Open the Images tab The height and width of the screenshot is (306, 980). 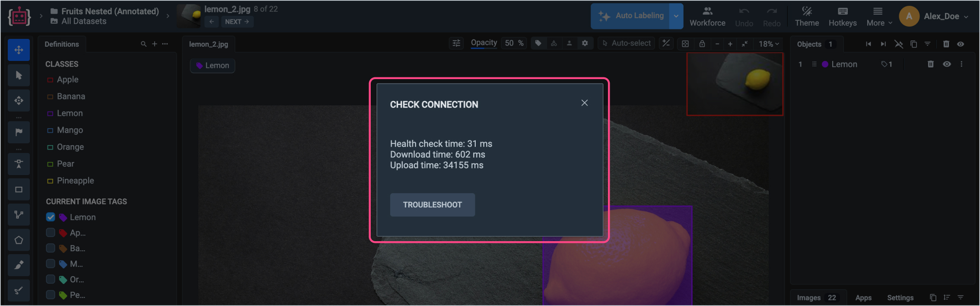[816, 298]
